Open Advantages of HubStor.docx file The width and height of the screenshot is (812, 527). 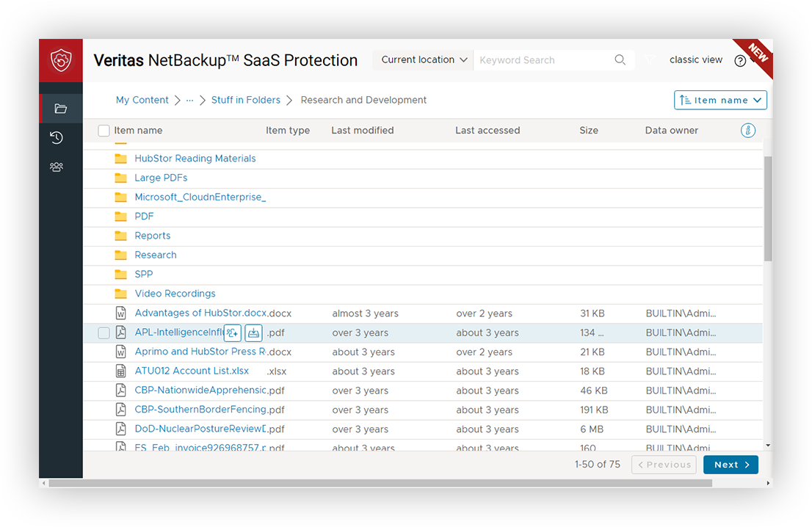coord(200,313)
